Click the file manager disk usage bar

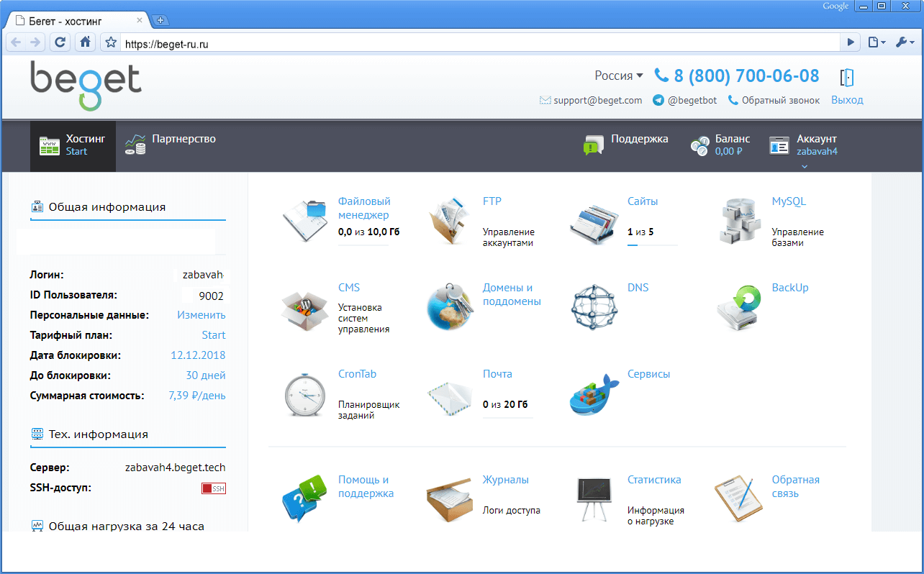[x=363, y=245]
